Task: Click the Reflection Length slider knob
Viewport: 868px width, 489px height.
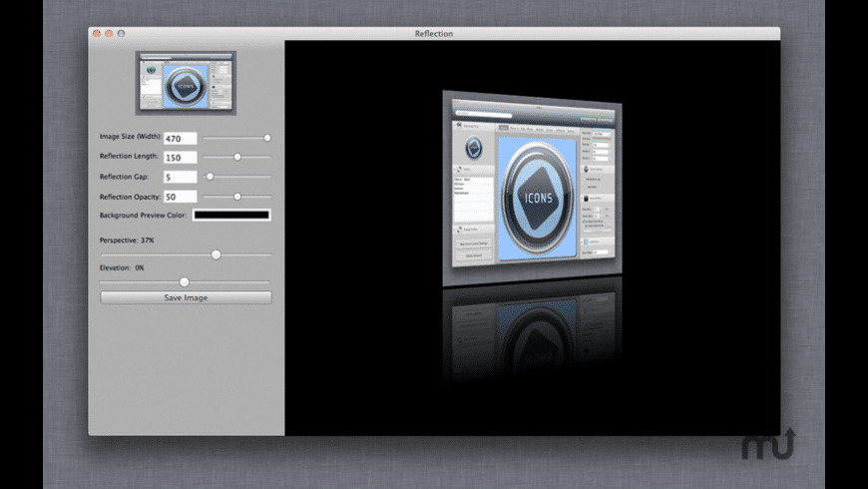Action: (x=237, y=158)
